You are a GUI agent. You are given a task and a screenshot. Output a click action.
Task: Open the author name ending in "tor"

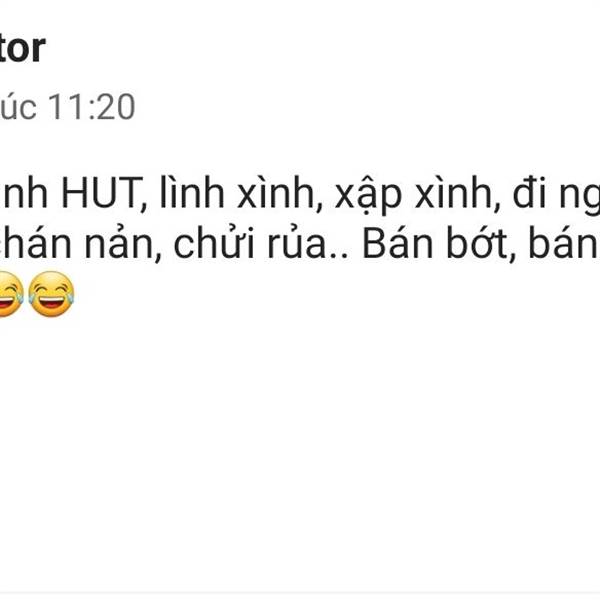(23, 48)
